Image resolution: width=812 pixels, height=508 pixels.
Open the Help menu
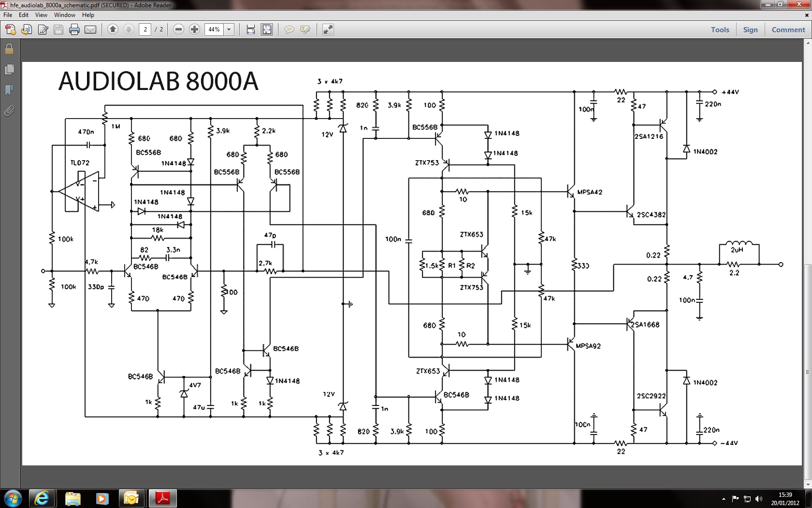(x=88, y=15)
